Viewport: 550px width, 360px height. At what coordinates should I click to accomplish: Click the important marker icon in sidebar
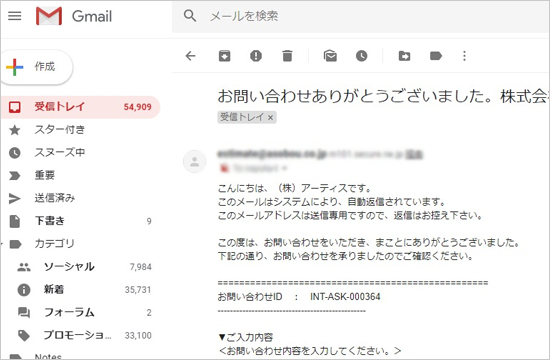pyautogui.click(x=14, y=175)
